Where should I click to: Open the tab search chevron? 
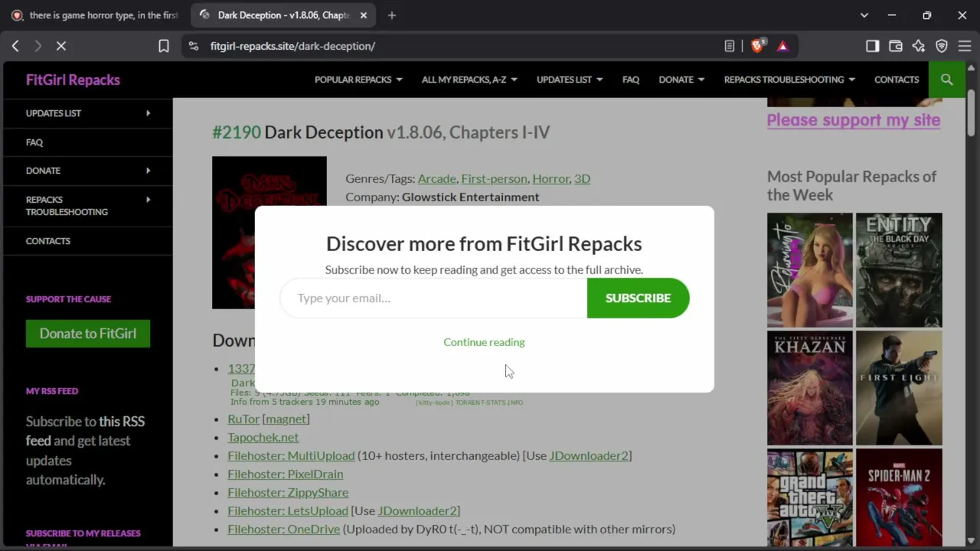[864, 15]
